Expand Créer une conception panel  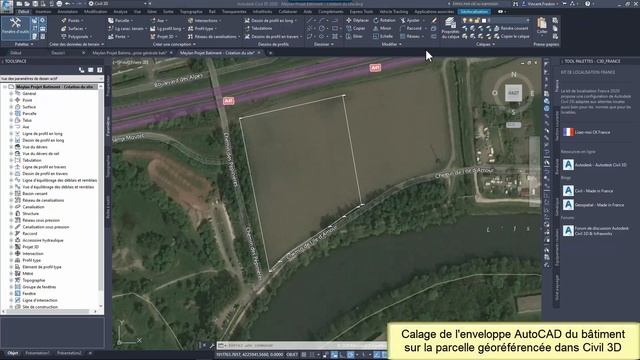(174, 44)
